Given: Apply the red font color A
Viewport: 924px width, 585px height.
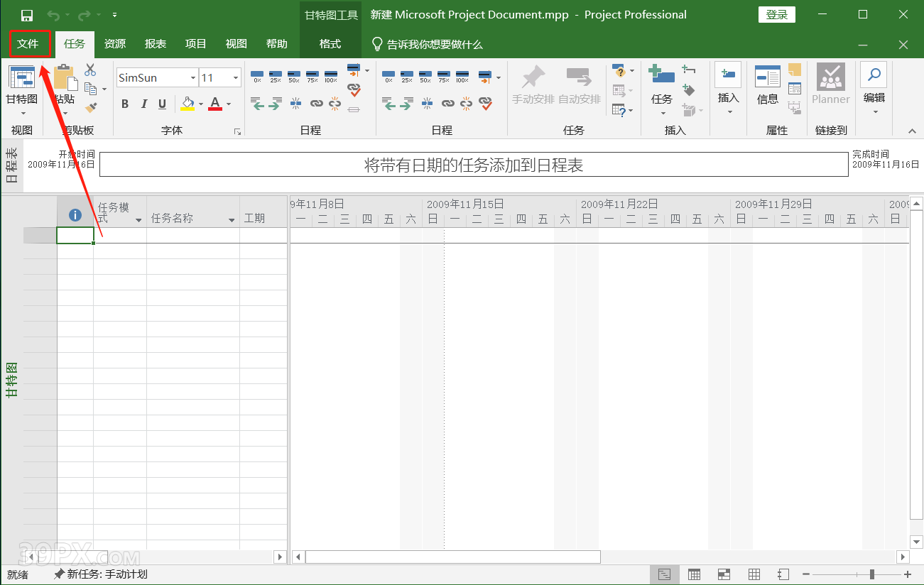Looking at the screenshot, I should click(215, 104).
